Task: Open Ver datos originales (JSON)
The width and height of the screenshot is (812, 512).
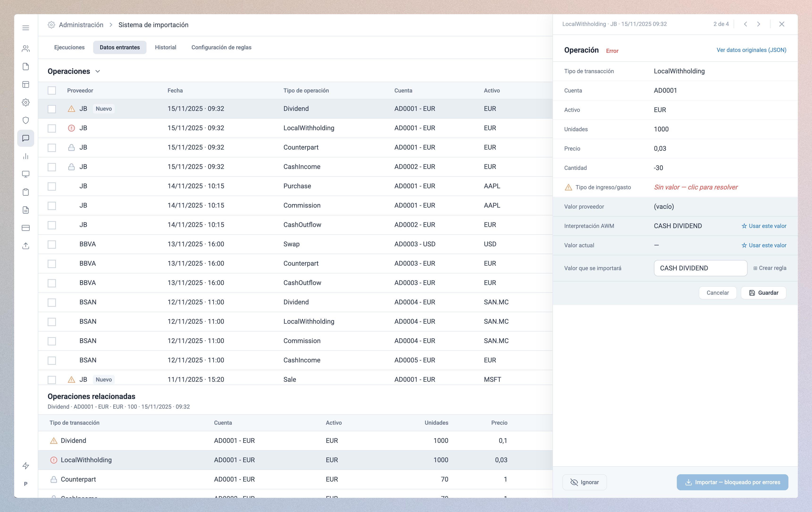Action: click(751, 50)
